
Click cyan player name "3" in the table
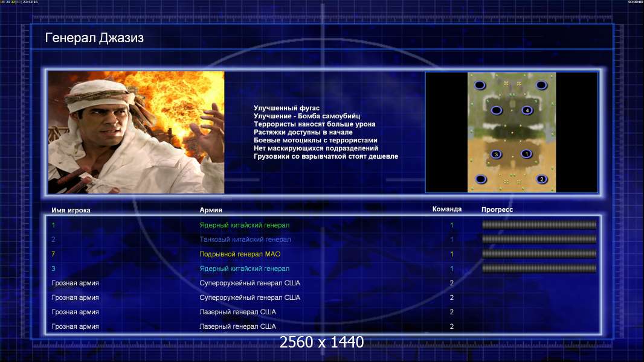53,268
